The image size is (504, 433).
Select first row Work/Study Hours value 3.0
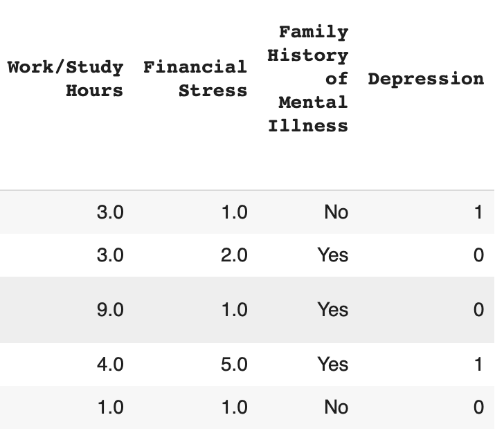point(110,212)
